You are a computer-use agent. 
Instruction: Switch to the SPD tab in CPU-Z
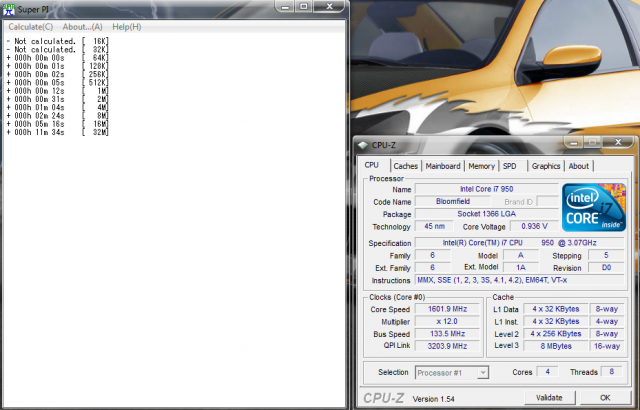click(509, 166)
